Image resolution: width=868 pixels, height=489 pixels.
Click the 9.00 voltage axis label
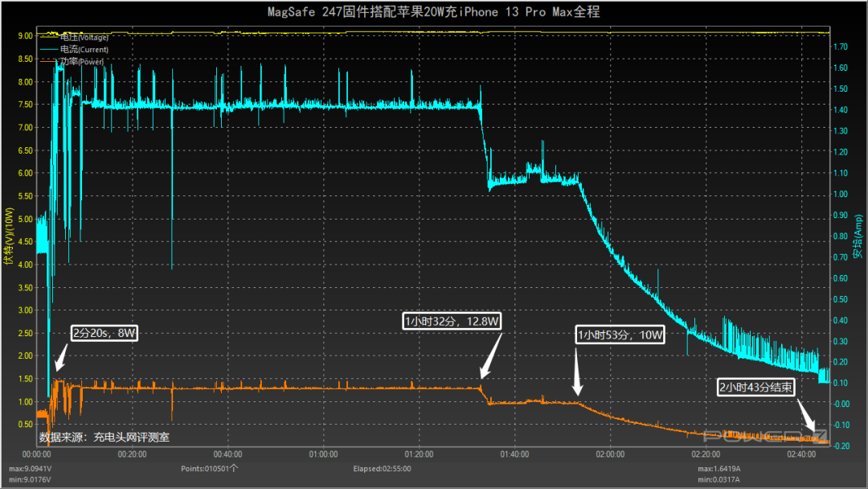point(26,36)
